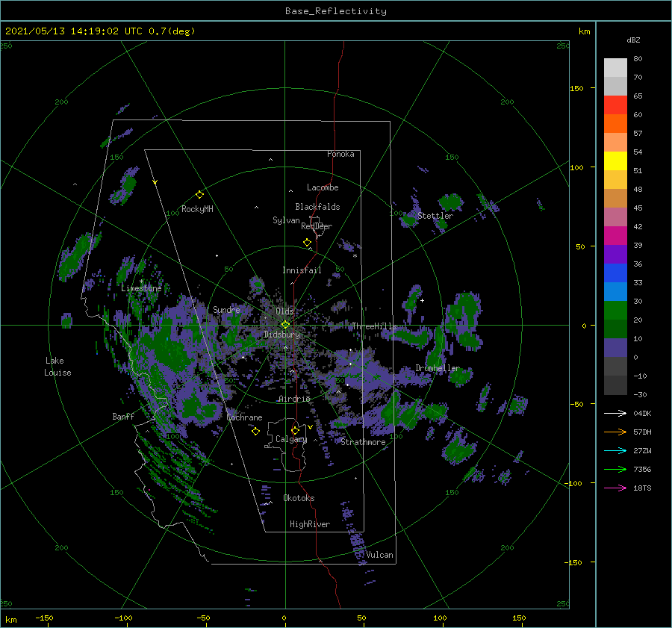
Task: Click the light grey swatch between 80 and 70
Action: (x=615, y=68)
